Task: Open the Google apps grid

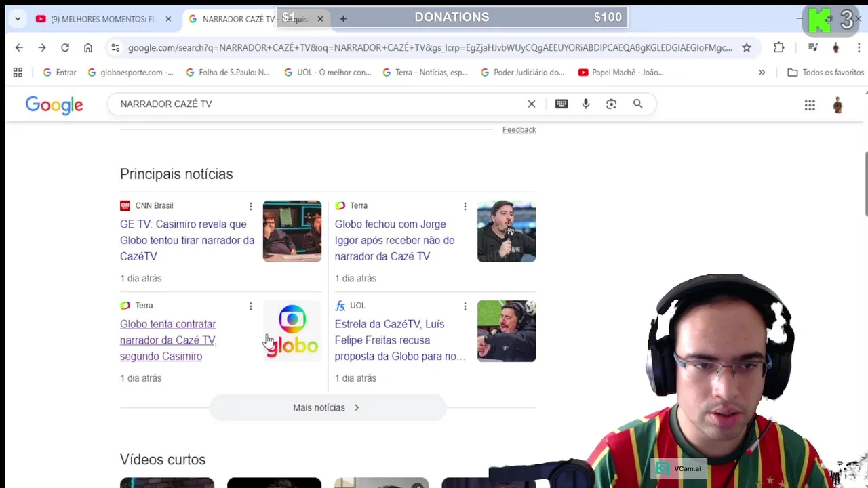Action: pos(810,105)
